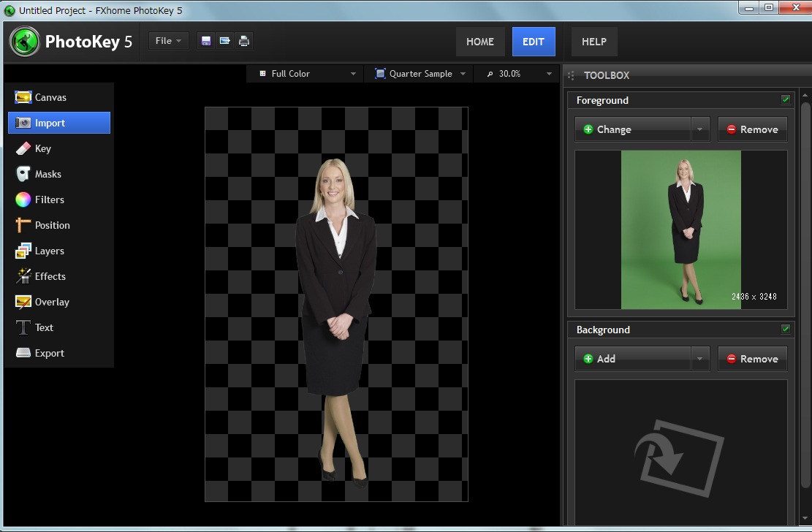Viewport: 812px width, 532px height.
Task: Open the HELP tab
Action: [594, 42]
